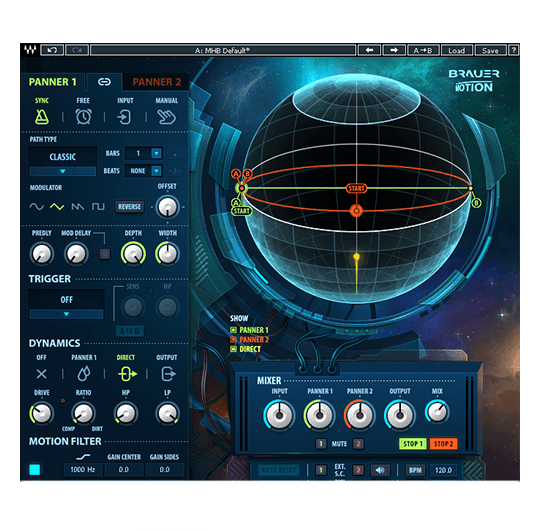Open the Classic path type dropdown
This screenshot has height=530, width=541.
(x=62, y=161)
